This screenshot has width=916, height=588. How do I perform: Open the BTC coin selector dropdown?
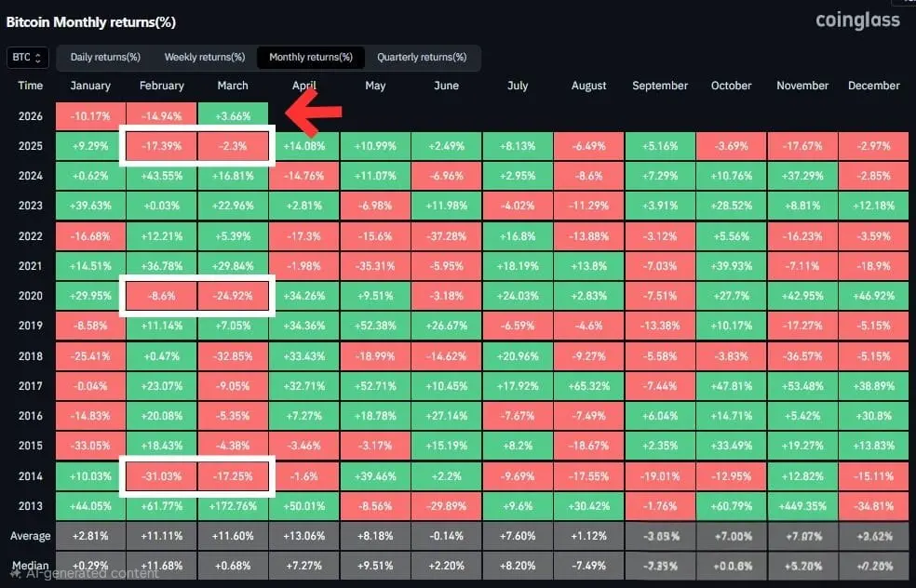click(27, 58)
